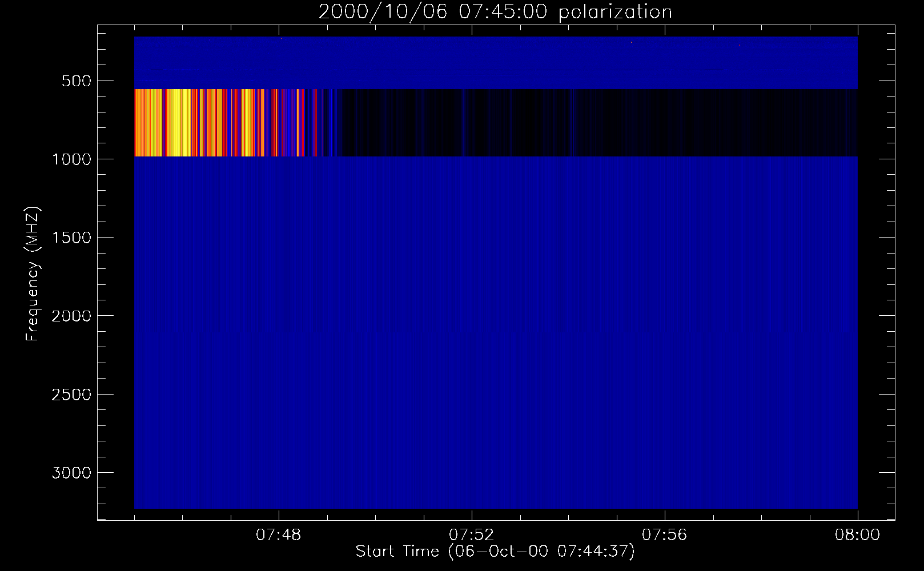
Task: Click the plot title '2000/10/06 07:45:00 polarization'
Action: [x=495, y=12]
